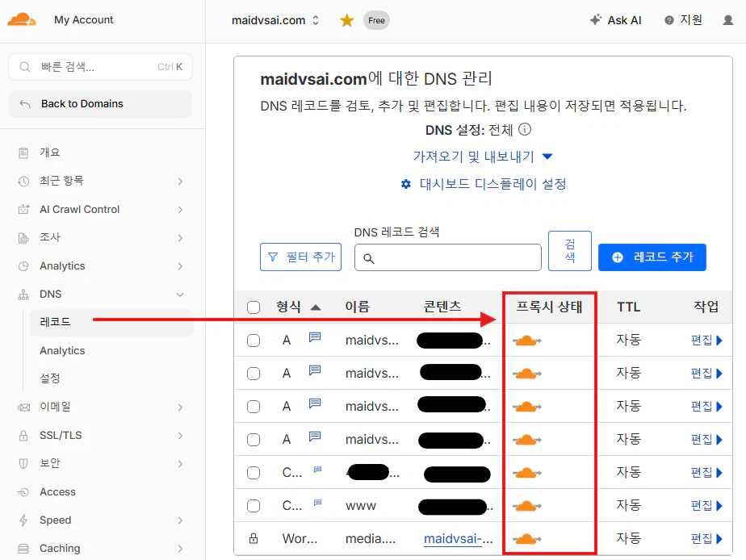Focus the 빠른 검색 quick search box

point(100,67)
